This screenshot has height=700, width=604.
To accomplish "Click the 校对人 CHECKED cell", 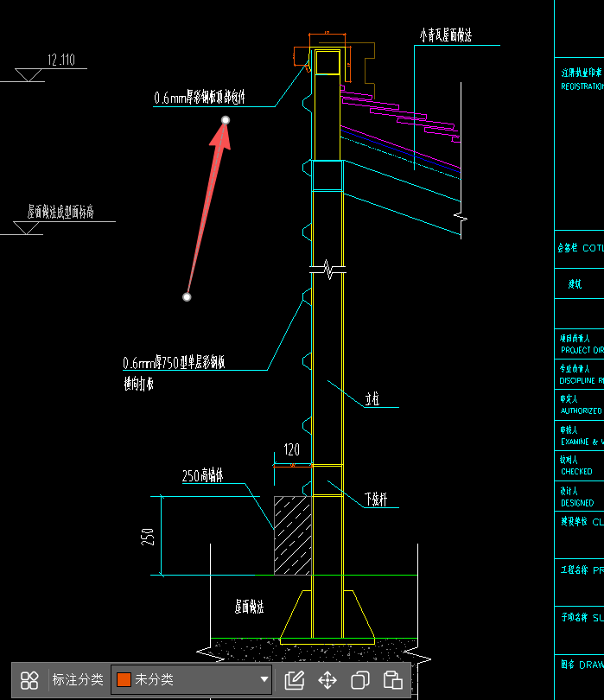I will tap(580, 466).
